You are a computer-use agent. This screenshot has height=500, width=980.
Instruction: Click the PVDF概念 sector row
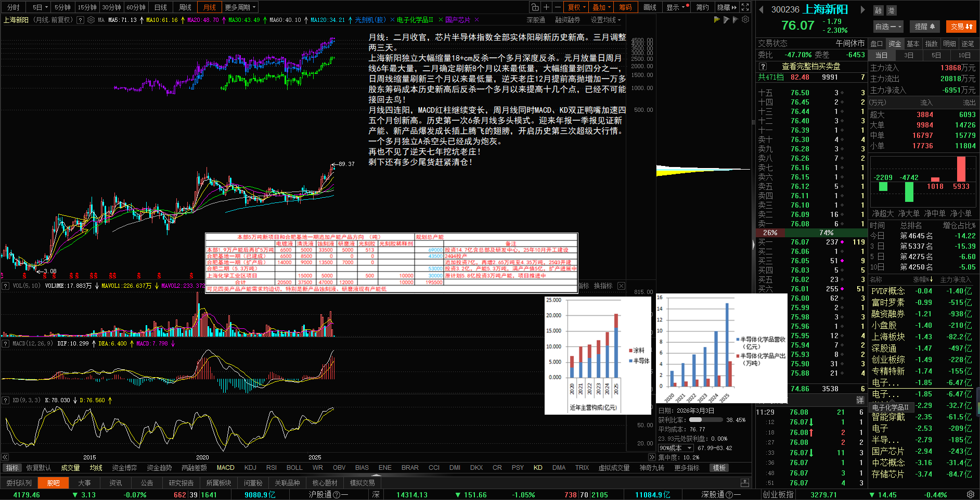tap(922, 291)
